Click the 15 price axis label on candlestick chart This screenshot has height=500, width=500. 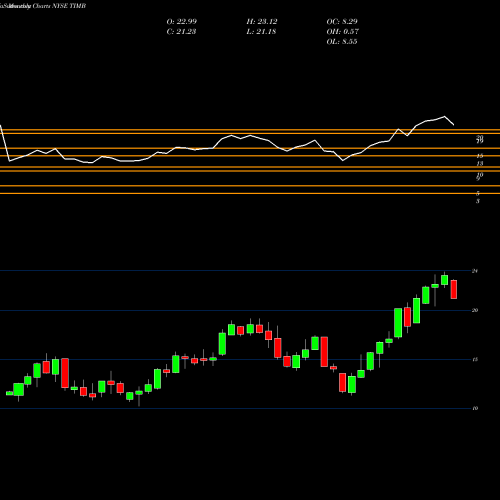pos(475,359)
